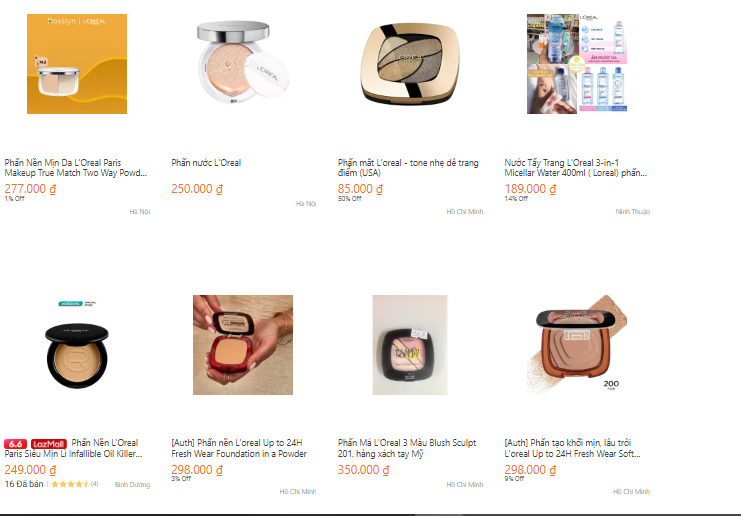Open 'Phấn mắt L'oreal - tone nhẹ' title
Screen dimensions: 741x516
click(x=408, y=168)
